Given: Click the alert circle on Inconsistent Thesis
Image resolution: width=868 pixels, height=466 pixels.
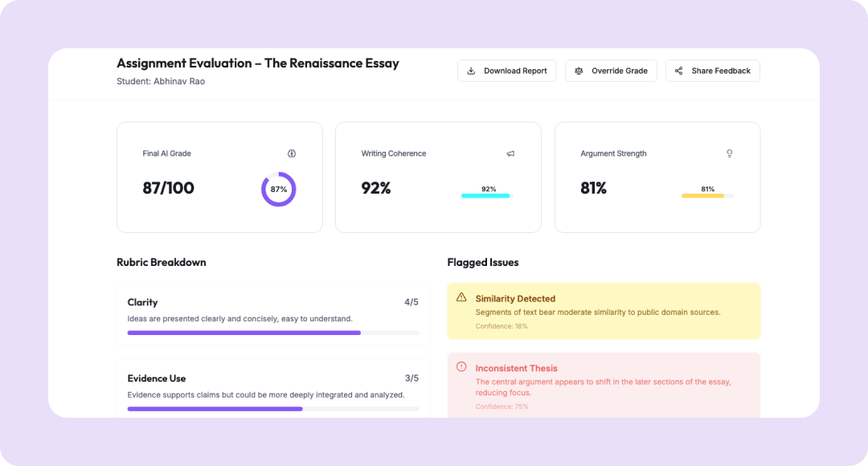Looking at the screenshot, I should [461, 366].
